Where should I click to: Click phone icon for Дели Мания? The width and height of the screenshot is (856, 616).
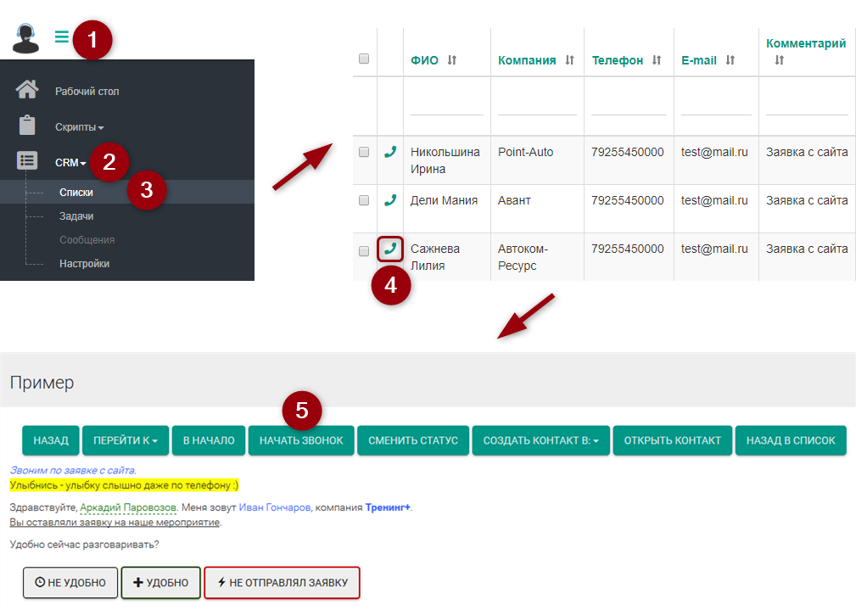[x=390, y=200]
